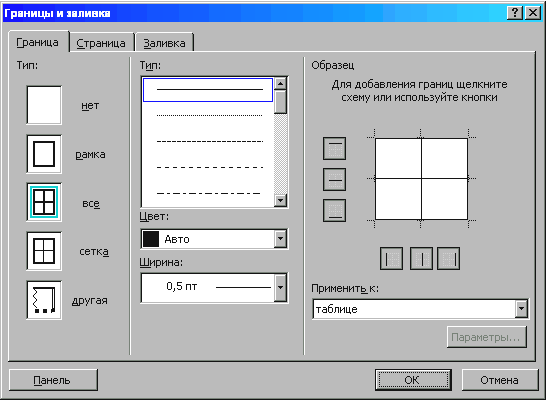Switch to the 'Граница' tab
This screenshot has width=546, height=400.
(38, 42)
